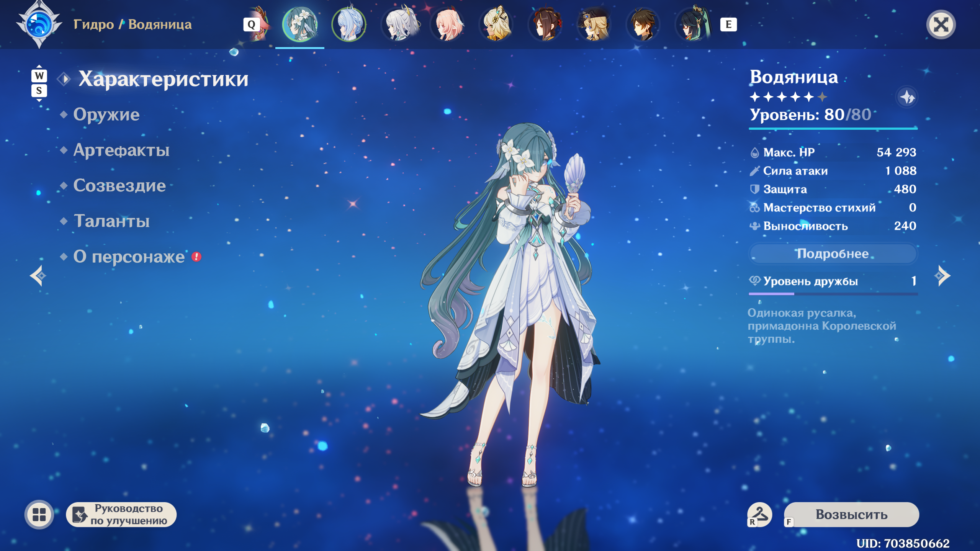Click the Возвысить ascend button

click(851, 514)
